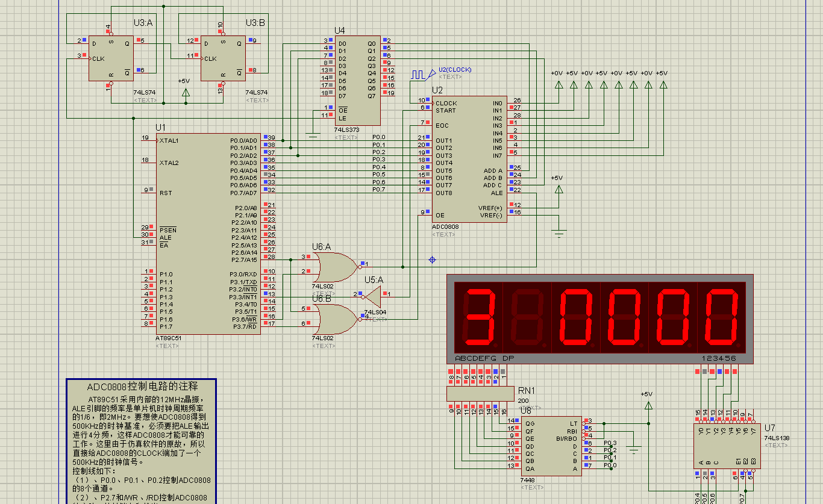Click the XTAL1 pin label on U1
Viewport: 823px width, 504px height.
tap(169, 140)
